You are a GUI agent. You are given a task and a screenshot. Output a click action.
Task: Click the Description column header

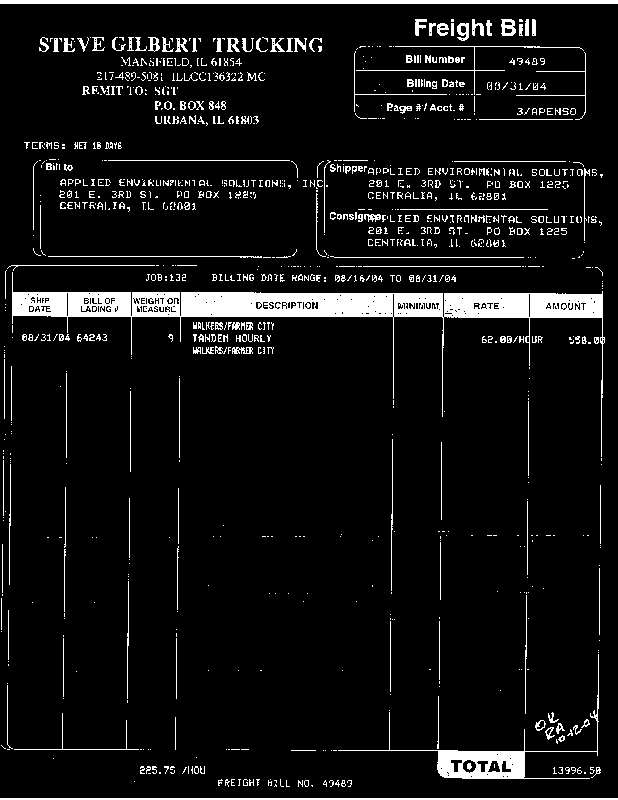click(x=287, y=306)
